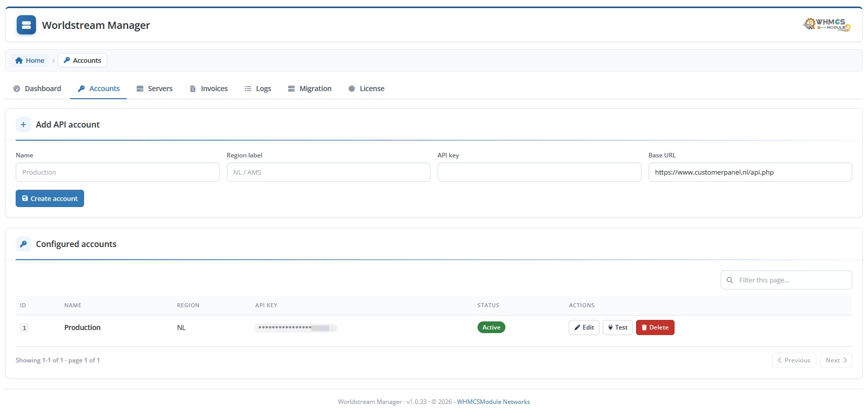Click the NAME column header
Image resolution: width=868 pixels, height=410 pixels.
[73, 305]
